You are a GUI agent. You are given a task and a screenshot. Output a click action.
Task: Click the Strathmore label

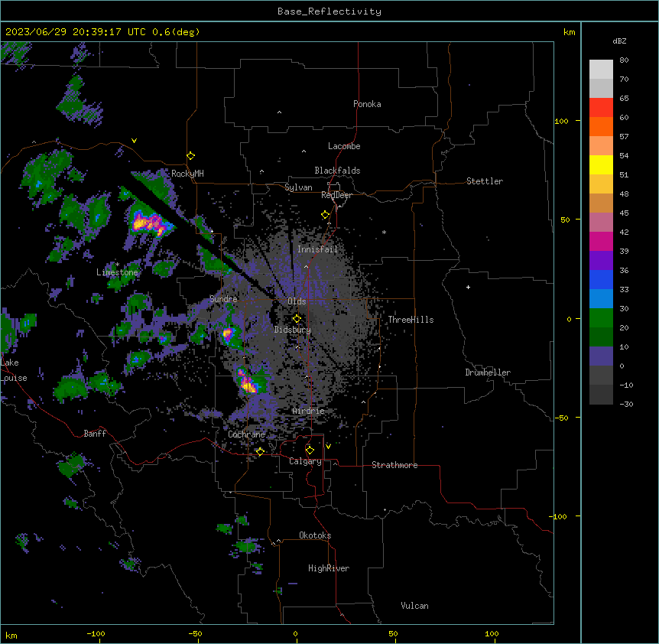(x=394, y=465)
